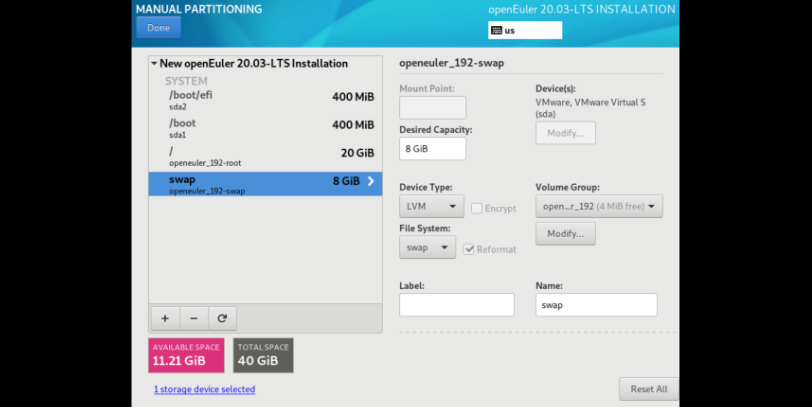Open the File System swap dropdown
This screenshot has width=812, height=407.
(x=427, y=247)
